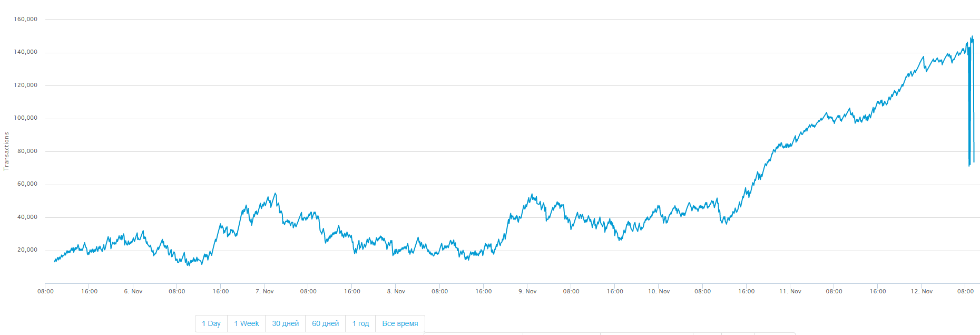Image resolution: width=980 pixels, height=335 pixels.
Task: Choose the 30 дней time range
Action: pos(286,323)
